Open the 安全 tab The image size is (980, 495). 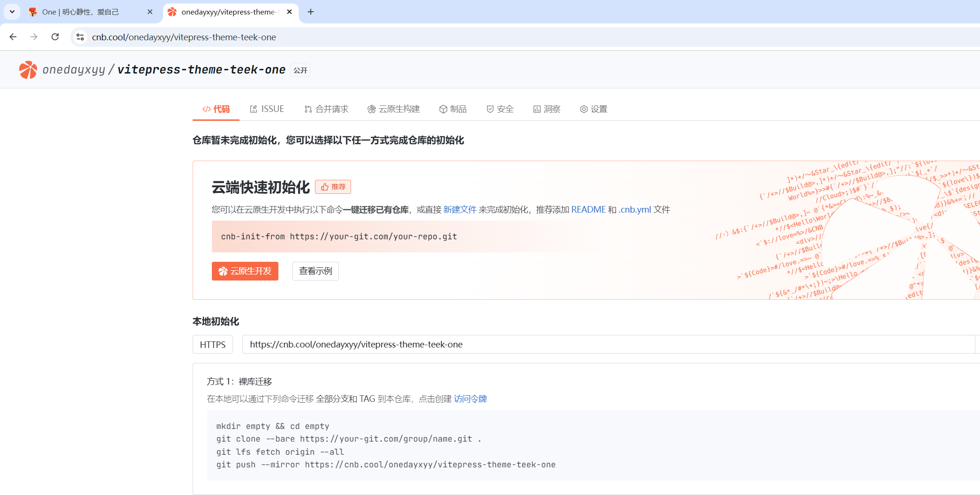point(500,109)
